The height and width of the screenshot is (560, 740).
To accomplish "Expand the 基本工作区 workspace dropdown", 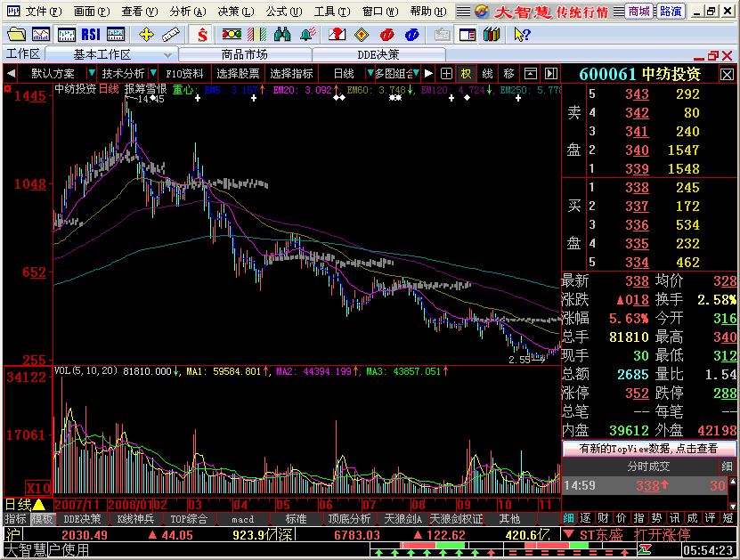I will point(167,55).
